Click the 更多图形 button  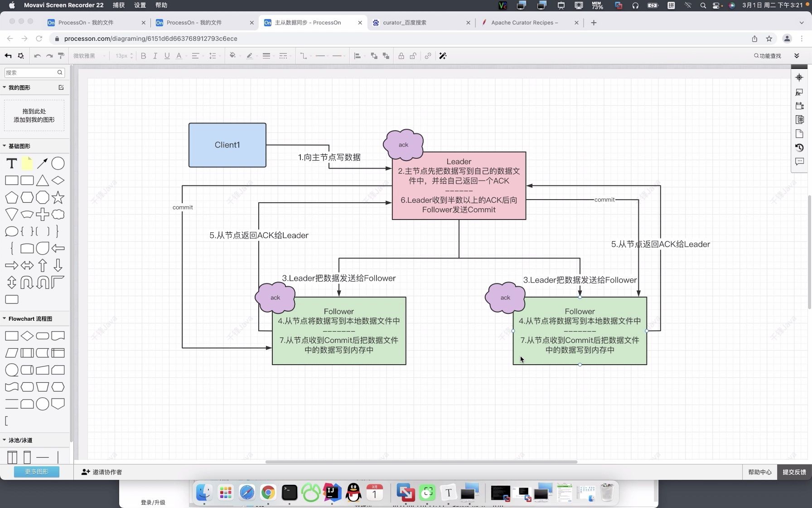37,472
